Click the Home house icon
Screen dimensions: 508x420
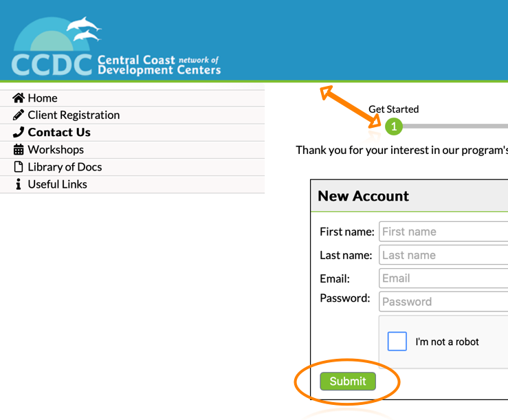(x=19, y=98)
